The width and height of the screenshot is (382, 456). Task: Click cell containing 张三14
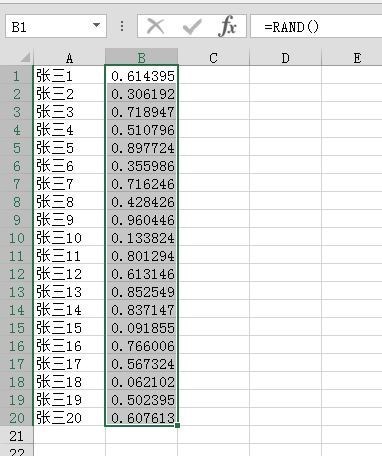(x=69, y=310)
